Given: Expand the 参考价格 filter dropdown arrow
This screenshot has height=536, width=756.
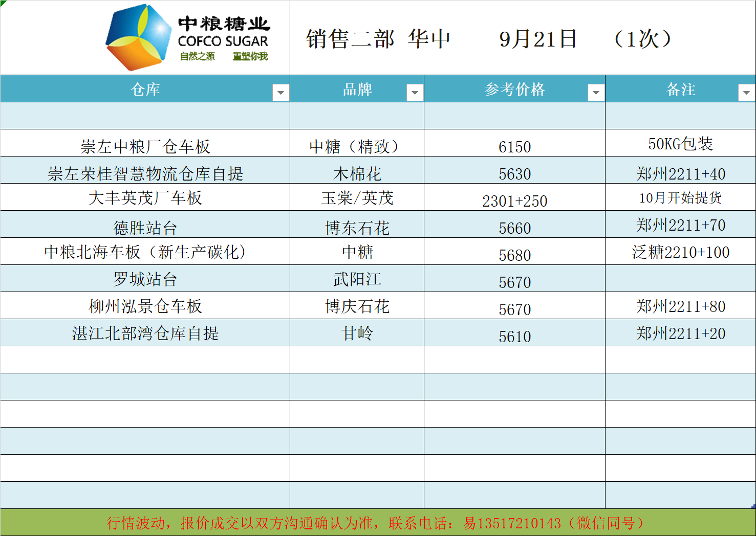Looking at the screenshot, I should click(x=595, y=93).
